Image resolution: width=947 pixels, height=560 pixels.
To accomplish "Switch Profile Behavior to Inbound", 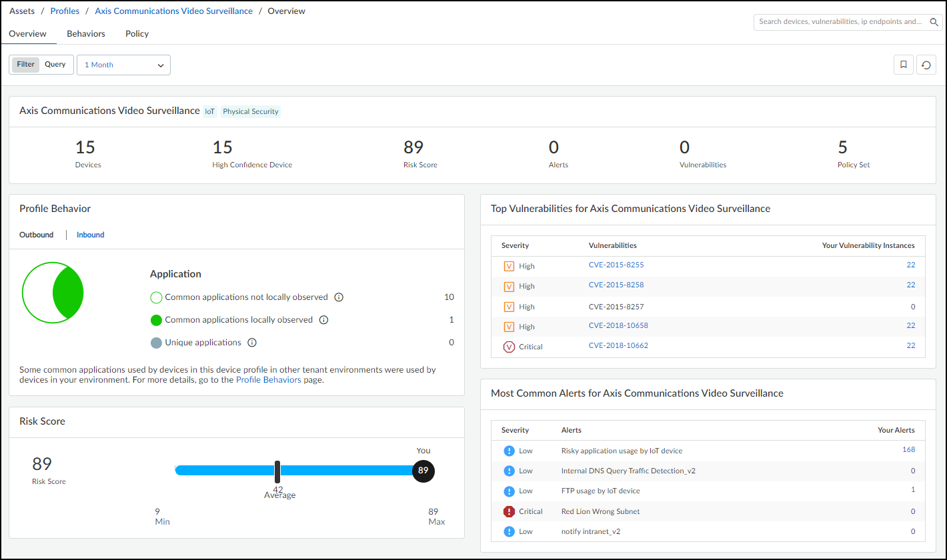I will click(x=91, y=235).
